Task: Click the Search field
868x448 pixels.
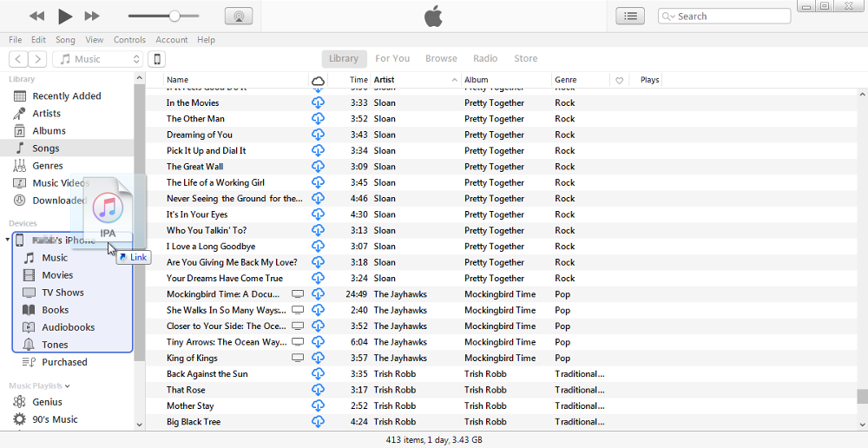Action: point(724,16)
